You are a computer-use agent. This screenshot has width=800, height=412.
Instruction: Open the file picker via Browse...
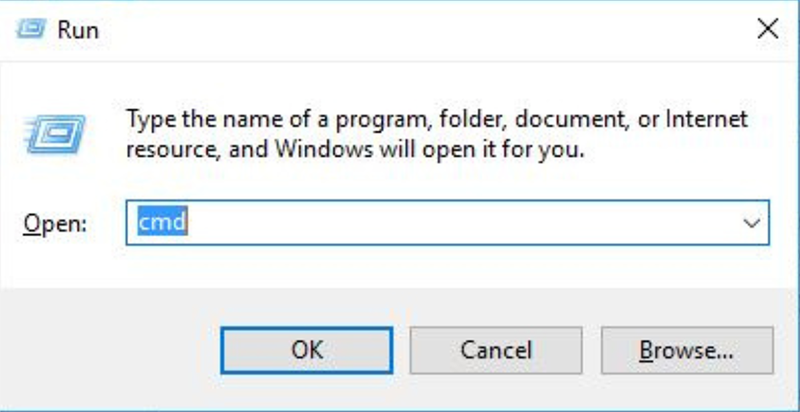[687, 350]
